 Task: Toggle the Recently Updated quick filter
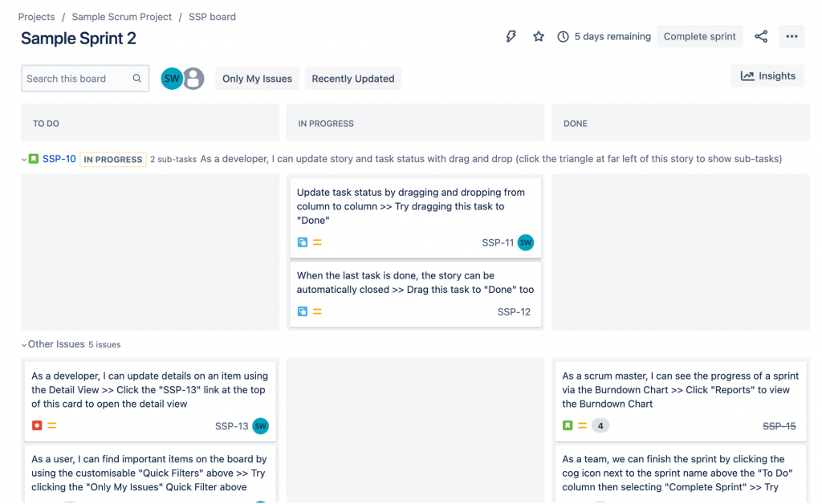point(352,79)
